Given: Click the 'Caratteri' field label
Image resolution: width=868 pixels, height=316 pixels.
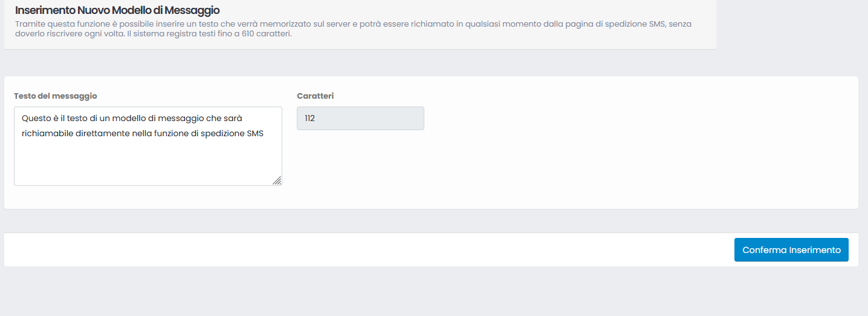Looking at the screenshot, I should (x=316, y=96).
